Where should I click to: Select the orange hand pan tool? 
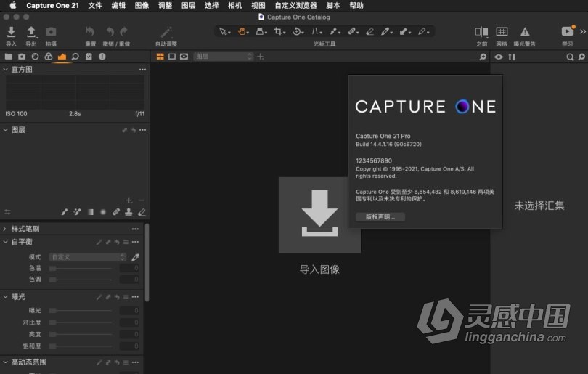pos(242,31)
